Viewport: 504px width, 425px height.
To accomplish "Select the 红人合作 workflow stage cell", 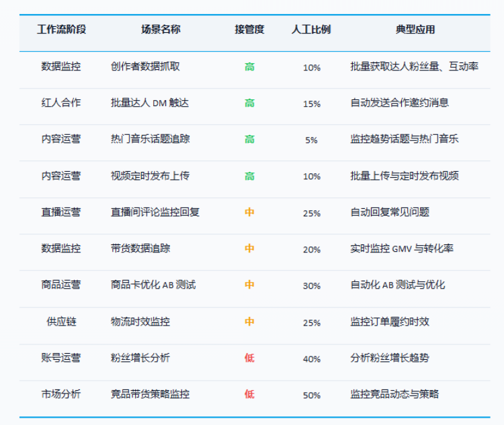I will coord(61,103).
